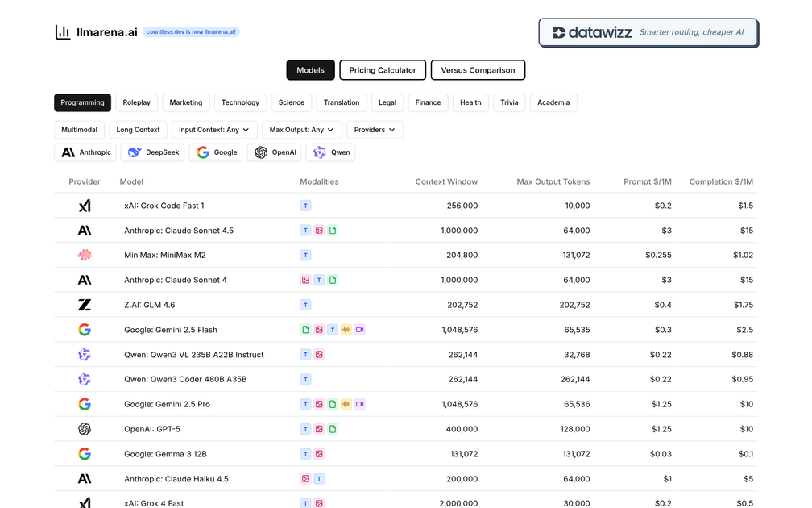This screenshot has height=508, width=812.
Task: Open the Versus Comparison tab
Action: click(478, 70)
